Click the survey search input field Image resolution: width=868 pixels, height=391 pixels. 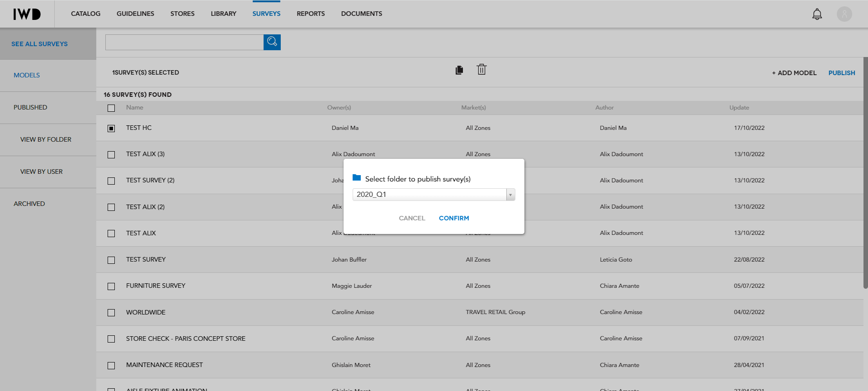point(184,42)
